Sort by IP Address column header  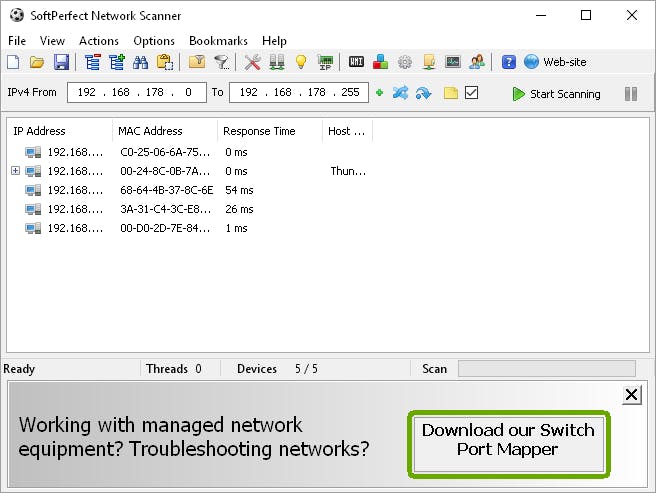pyautogui.click(x=60, y=131)
